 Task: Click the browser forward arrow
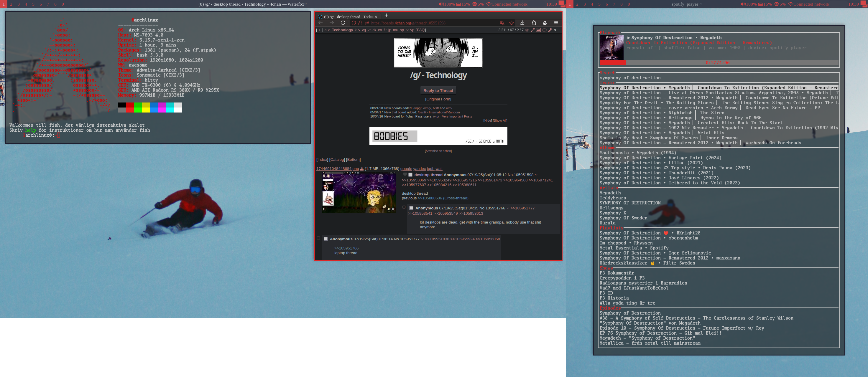pos(332,23)
